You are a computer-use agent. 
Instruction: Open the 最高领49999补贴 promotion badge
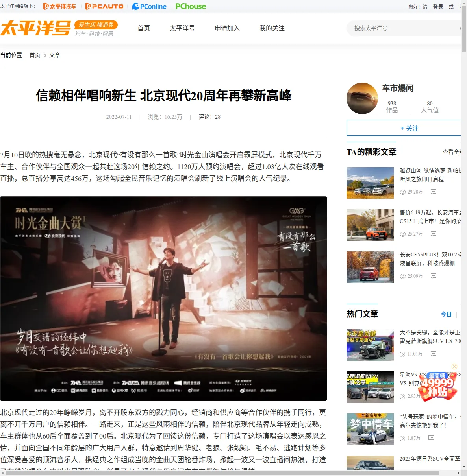click(438, 386)
